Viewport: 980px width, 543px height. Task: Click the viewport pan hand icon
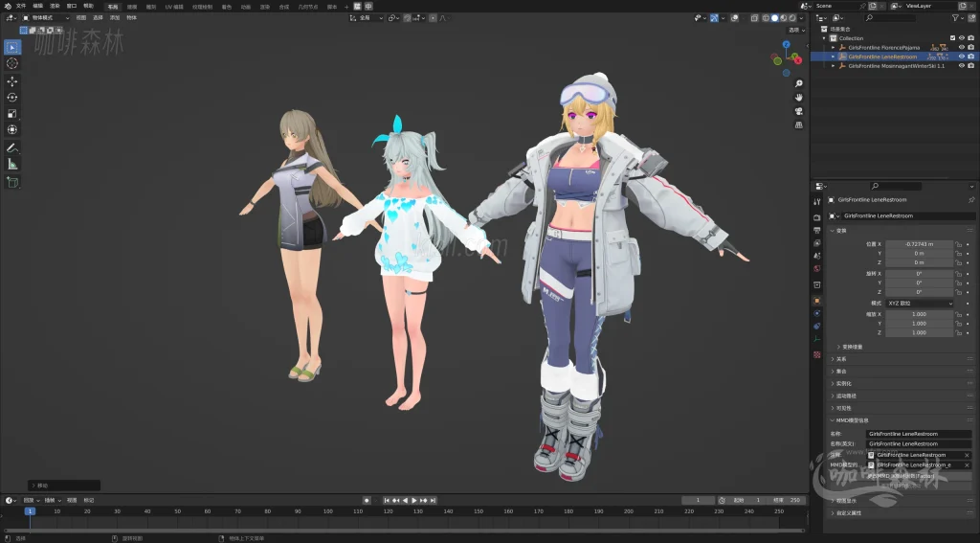coord(799,98)
